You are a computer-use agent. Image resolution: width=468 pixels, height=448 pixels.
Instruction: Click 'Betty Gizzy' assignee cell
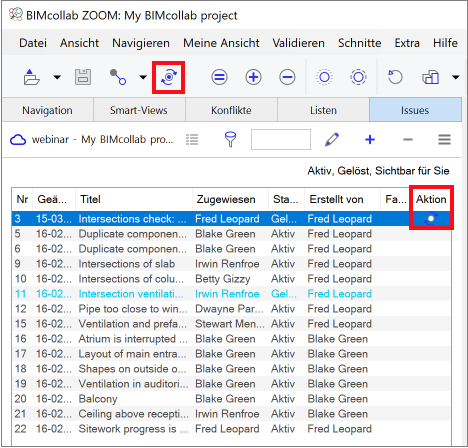(223, 279)
